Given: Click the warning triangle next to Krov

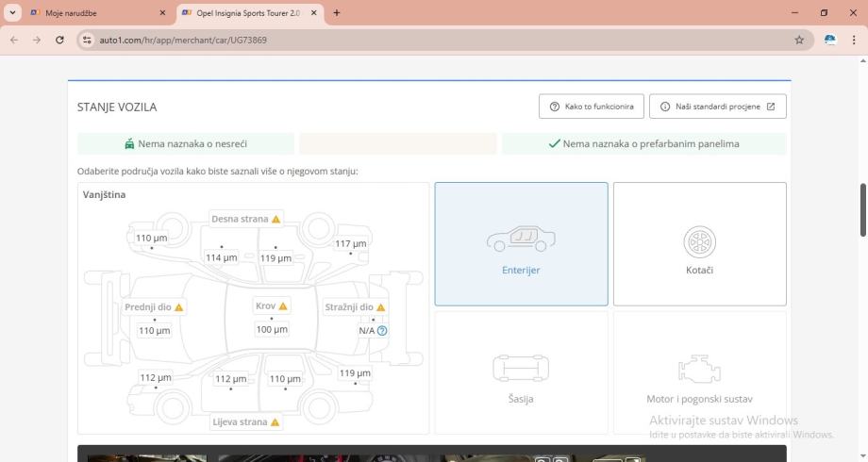Looking at the screenshot, I should click(x=283, y=306).
